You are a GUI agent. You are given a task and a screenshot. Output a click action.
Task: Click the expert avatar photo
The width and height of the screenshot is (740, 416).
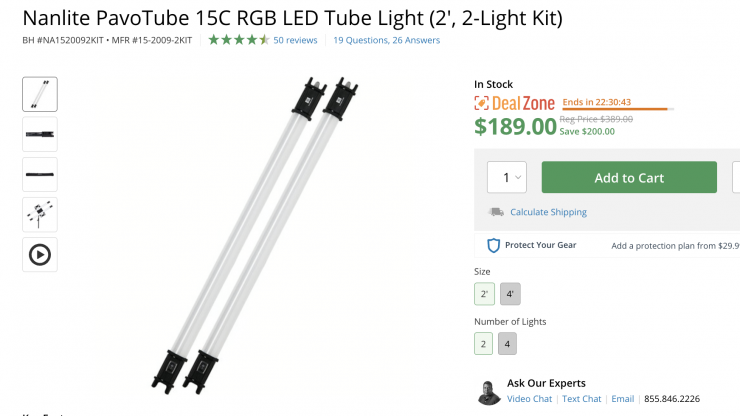[487, 391]
